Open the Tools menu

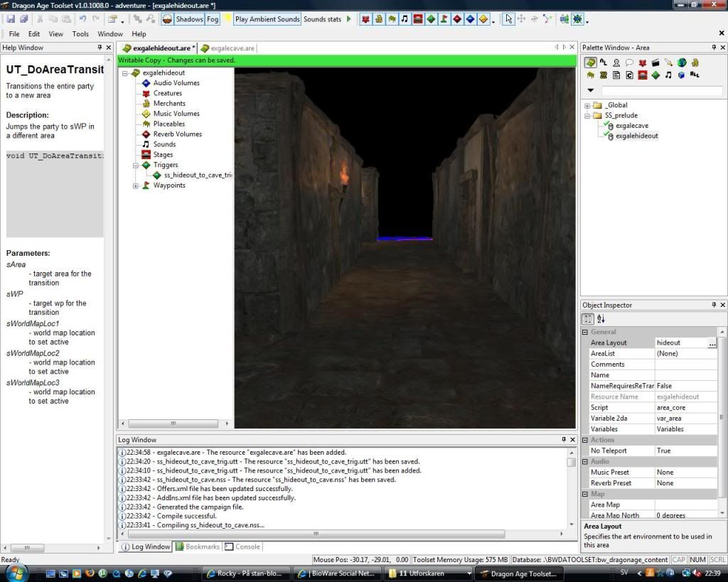pos(80,33)
